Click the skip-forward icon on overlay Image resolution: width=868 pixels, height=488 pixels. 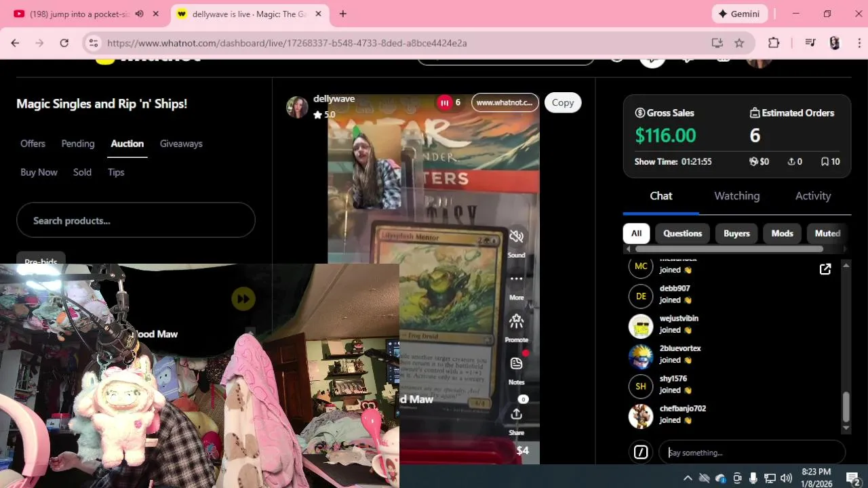click(x=243, y=299)
